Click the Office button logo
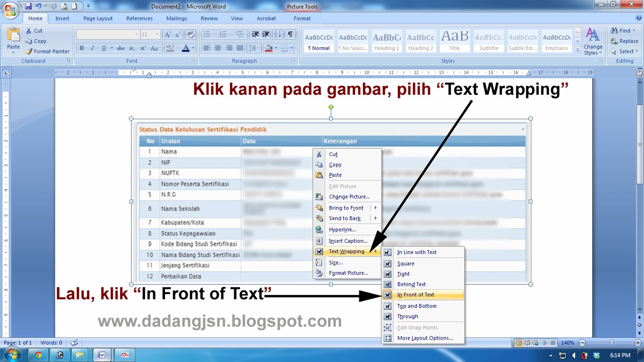The image size is (644, 362). [x=10, y=10]
